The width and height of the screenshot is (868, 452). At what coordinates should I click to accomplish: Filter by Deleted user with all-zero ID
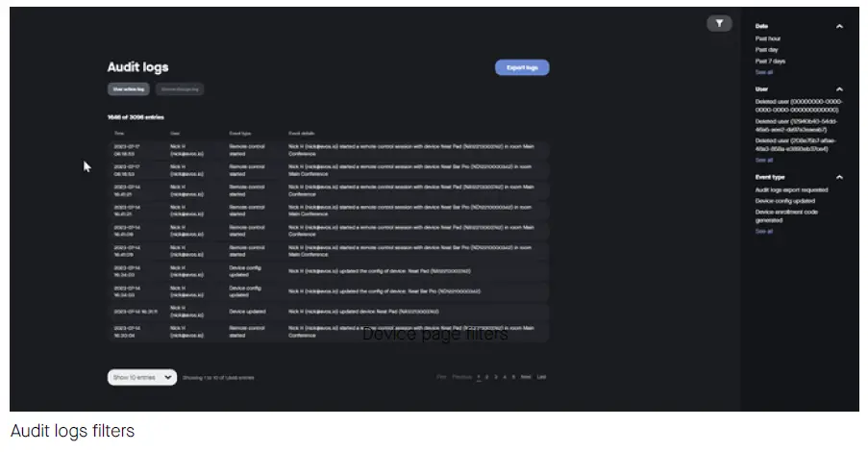tap(799, 106)
